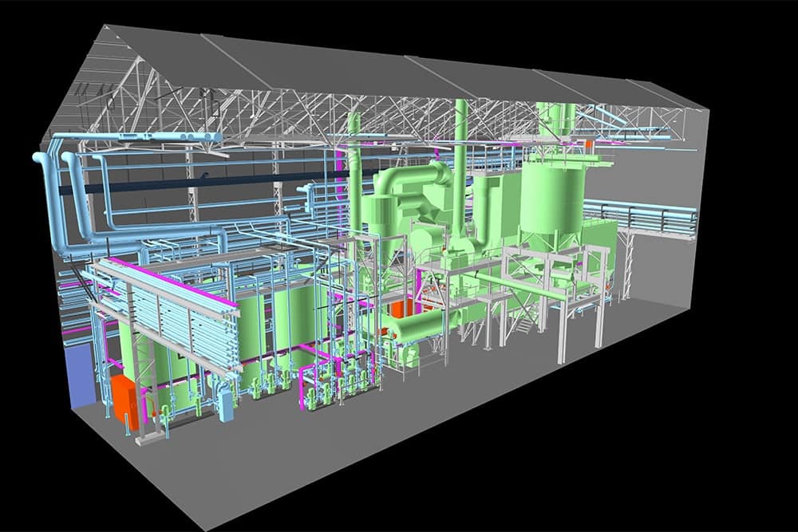
Task: Select the blue door panel on left wall
Action: [80, 376]
